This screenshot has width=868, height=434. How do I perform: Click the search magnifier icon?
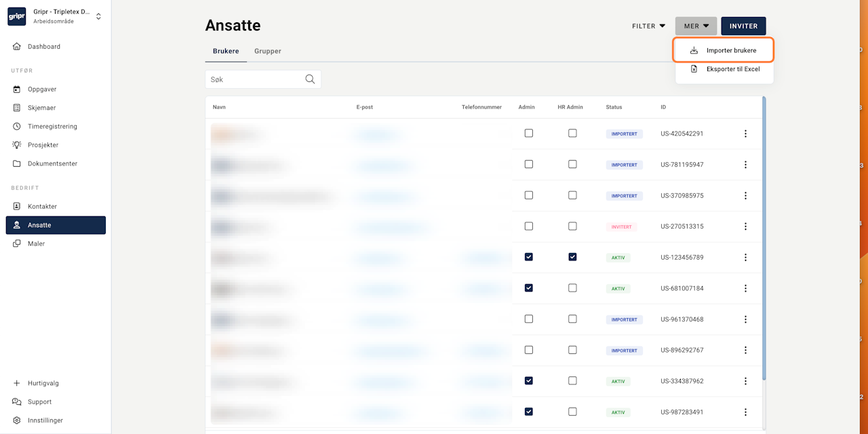[310, 79]
